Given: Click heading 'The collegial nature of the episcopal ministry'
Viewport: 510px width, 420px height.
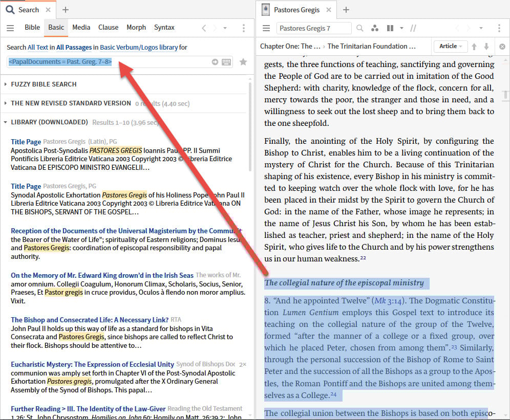Looking at the screenshot, I should 344,283.
